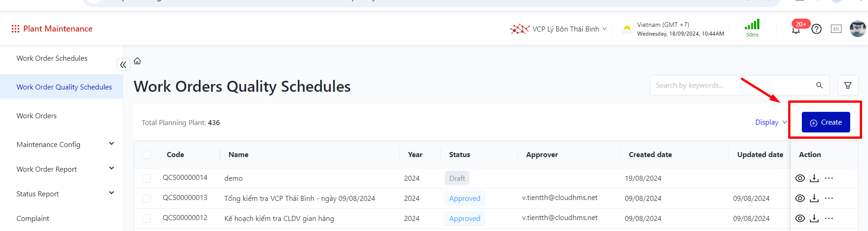Collapse the sidebar with double-chevron icon
This screenshot has height=231, width=868.
[x=123, y=65]
